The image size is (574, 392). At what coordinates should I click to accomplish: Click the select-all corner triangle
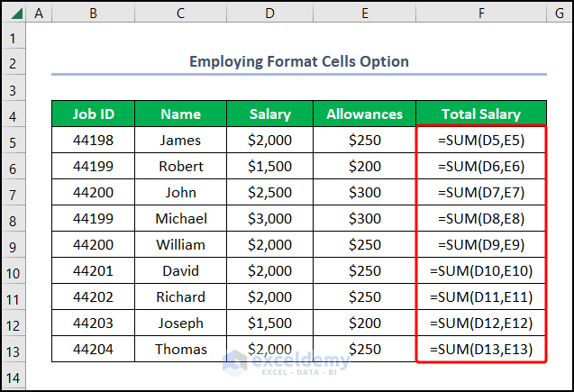click(13, 14)
